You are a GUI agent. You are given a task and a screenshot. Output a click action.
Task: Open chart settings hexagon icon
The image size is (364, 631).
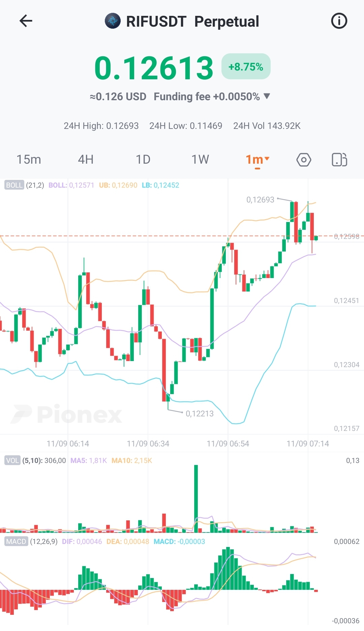click(304, 160)
